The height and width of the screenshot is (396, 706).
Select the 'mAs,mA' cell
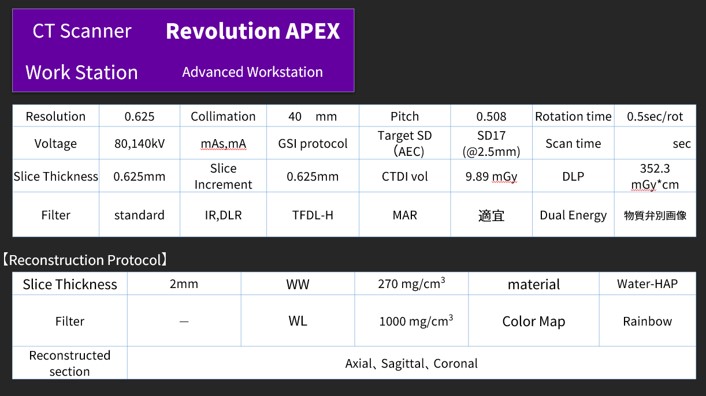point(223,144)
